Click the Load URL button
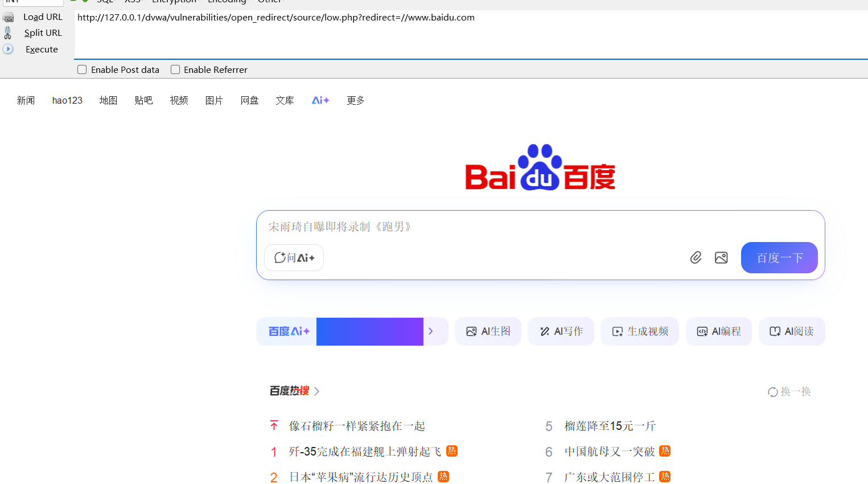 click(43, 17)
